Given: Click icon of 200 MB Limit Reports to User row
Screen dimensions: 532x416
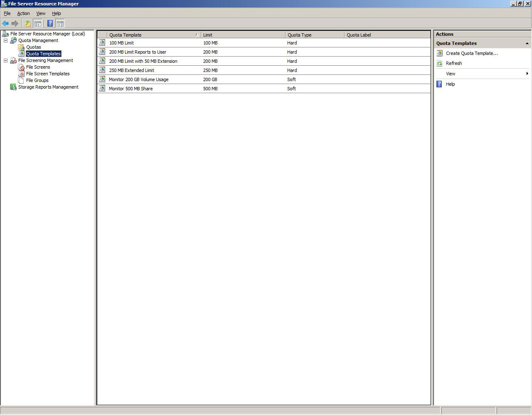Looking at the screenshot, I should (102, 52).
